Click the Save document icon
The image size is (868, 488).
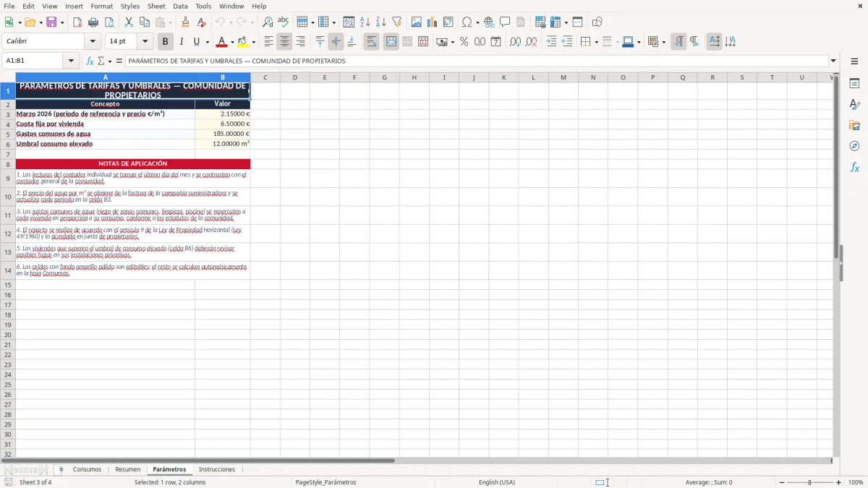coord(51,22)
